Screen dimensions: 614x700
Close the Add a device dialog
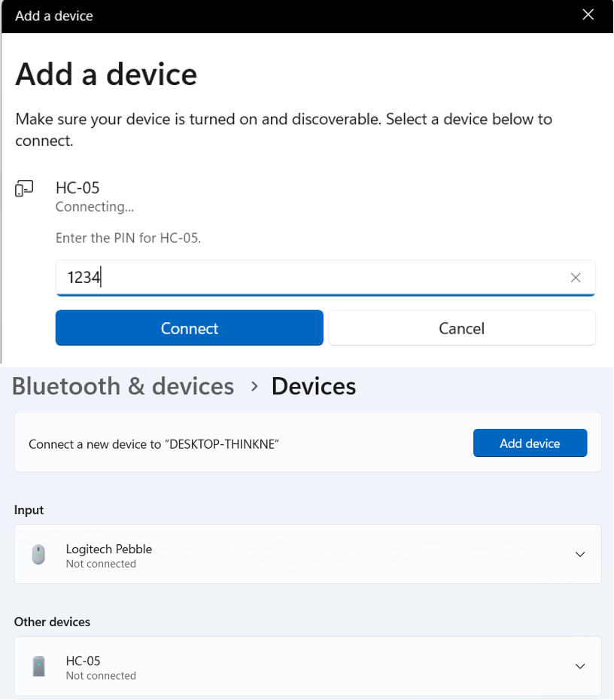click(x=588, y=15)
